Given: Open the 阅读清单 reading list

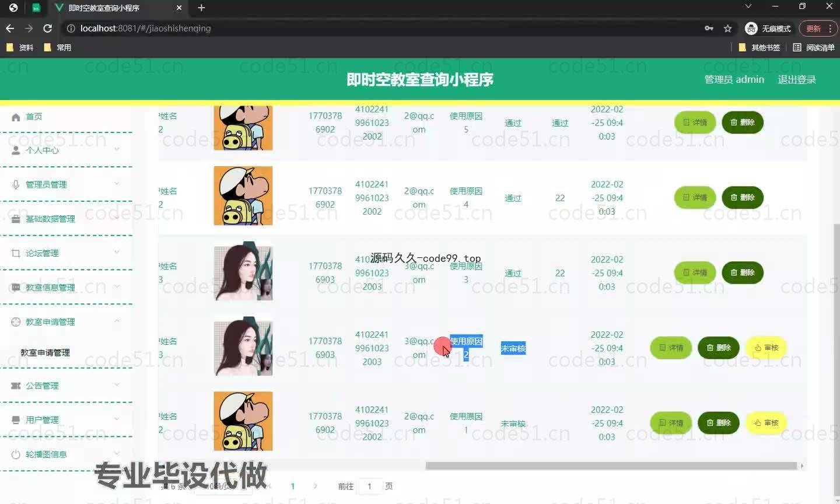Looking at the screenshot, I should point(814,47).
